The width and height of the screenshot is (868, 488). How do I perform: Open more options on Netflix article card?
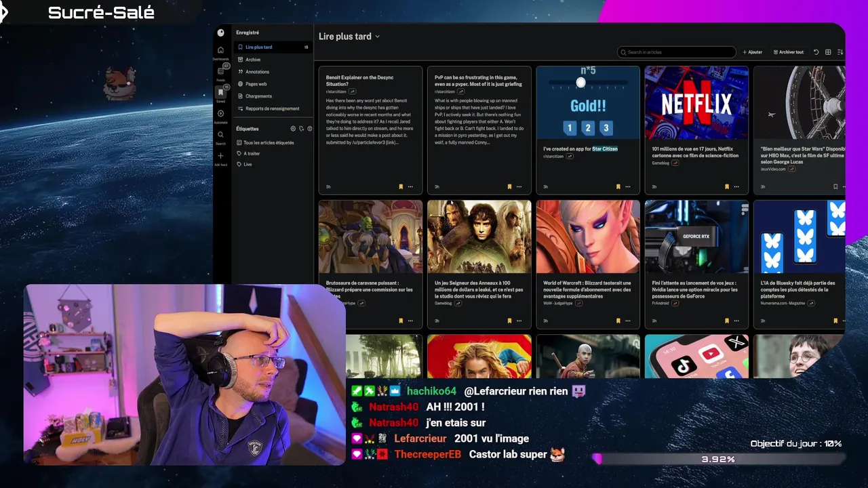click(x=736, y=186)
